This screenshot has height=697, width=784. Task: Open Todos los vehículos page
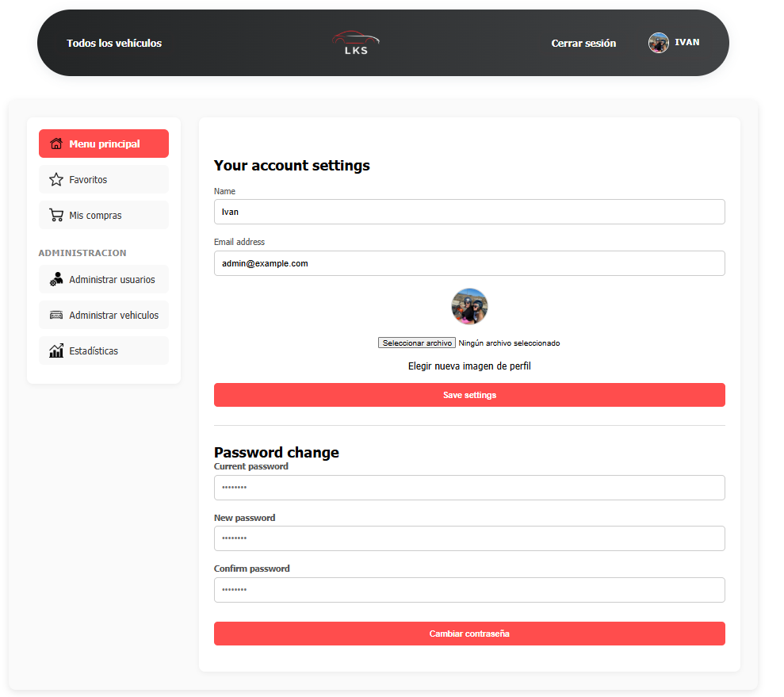tap(114, 43)
